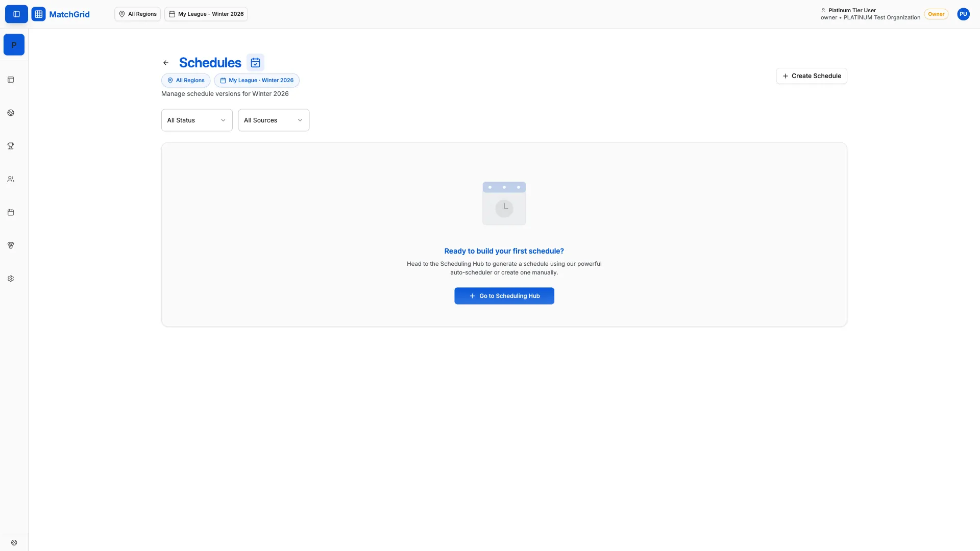Open the settings gear sidebar icon
Image resolution: width=980 pixels, height=551 pixels.
click(x=11, y=279)
